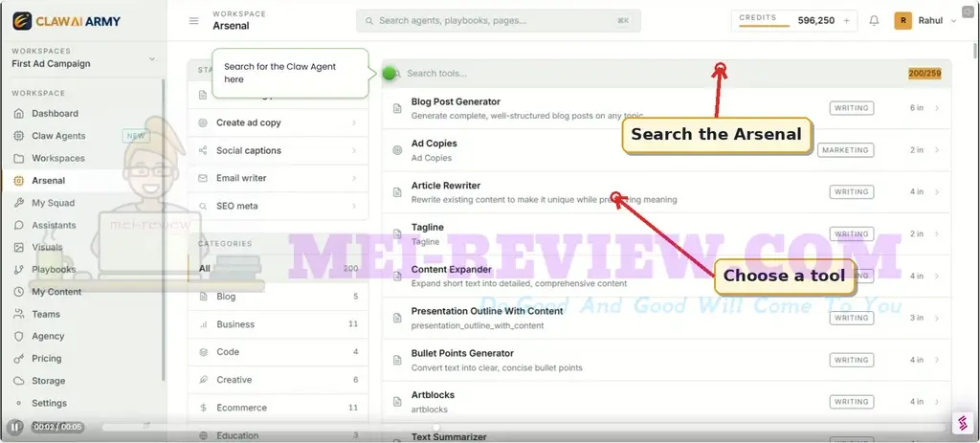Viewport: 980px width, 443px height.
Task: Toggle the hamburger menu icon
Action: point(193,21)
